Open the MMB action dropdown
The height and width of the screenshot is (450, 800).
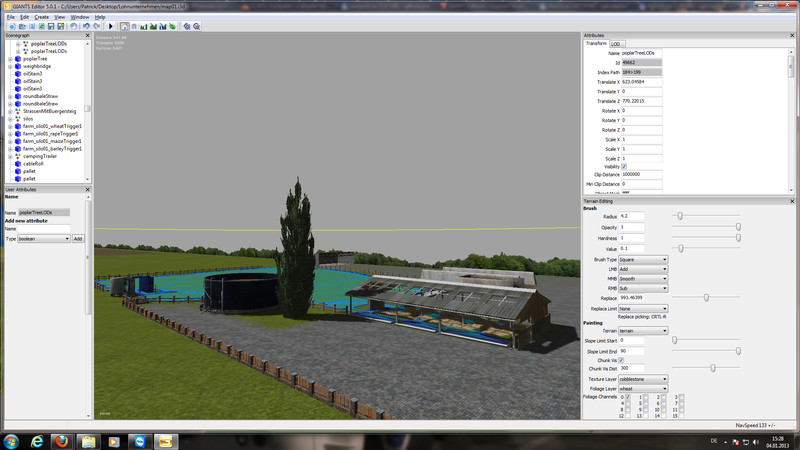point(643,279)
